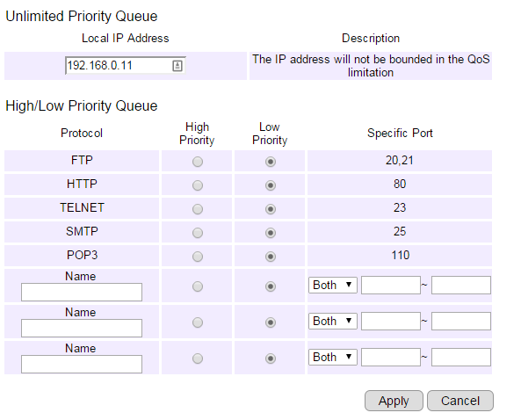The height and width of the screenshot is (420, 521).
Task: Choose Low Priority for SMTP
Action: tap(270, 233)
